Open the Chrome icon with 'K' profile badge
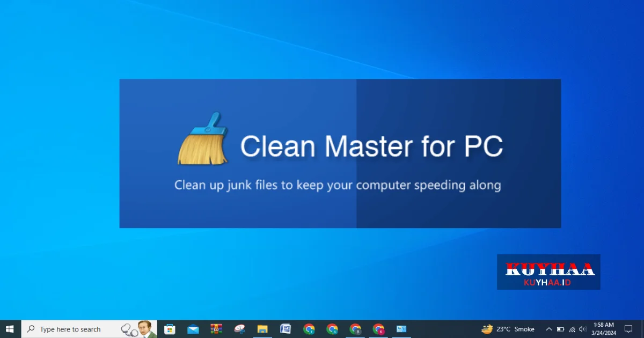 click(378, 329)
